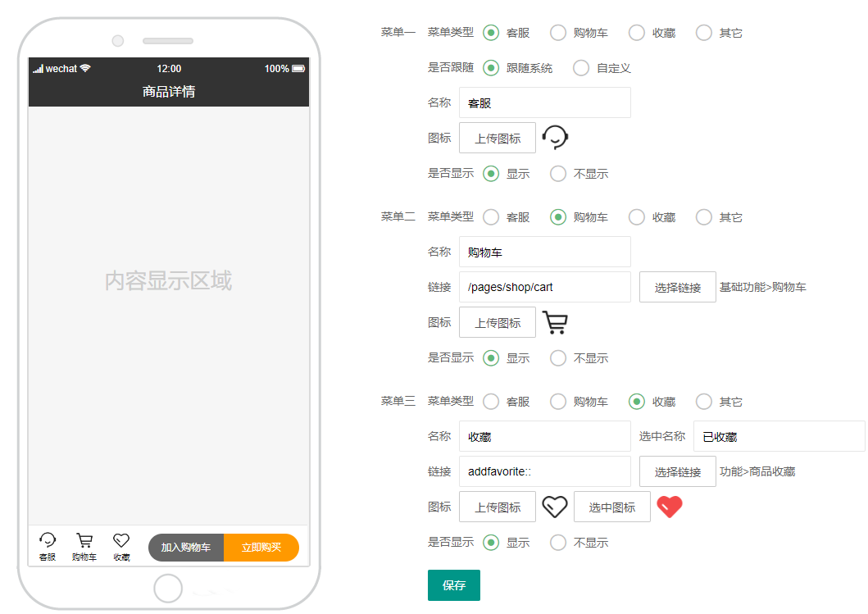
Task: Click the phone home button circle
Action: pos(168,589)
